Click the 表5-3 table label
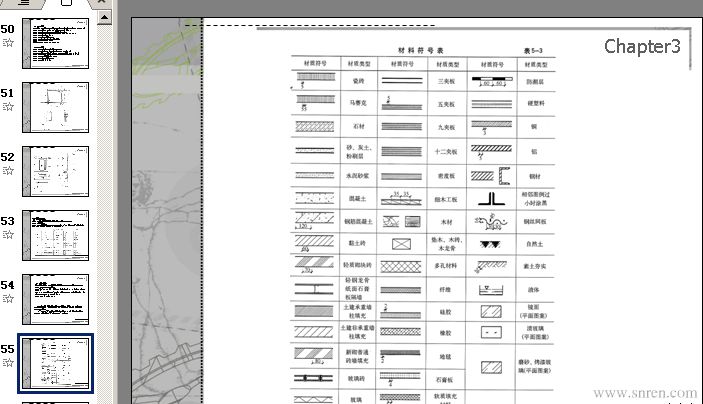The width and height of the screenshot is (703, 404). [x=533, y=49]
